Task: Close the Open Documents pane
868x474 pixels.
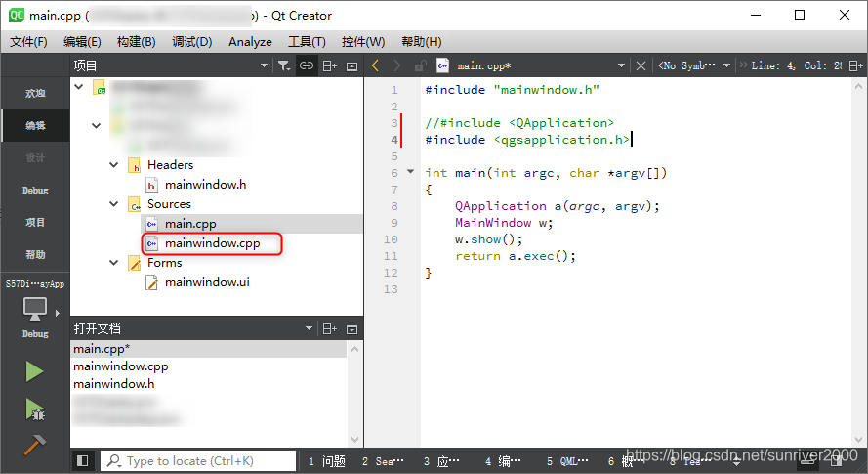Action: click(351, 329)
